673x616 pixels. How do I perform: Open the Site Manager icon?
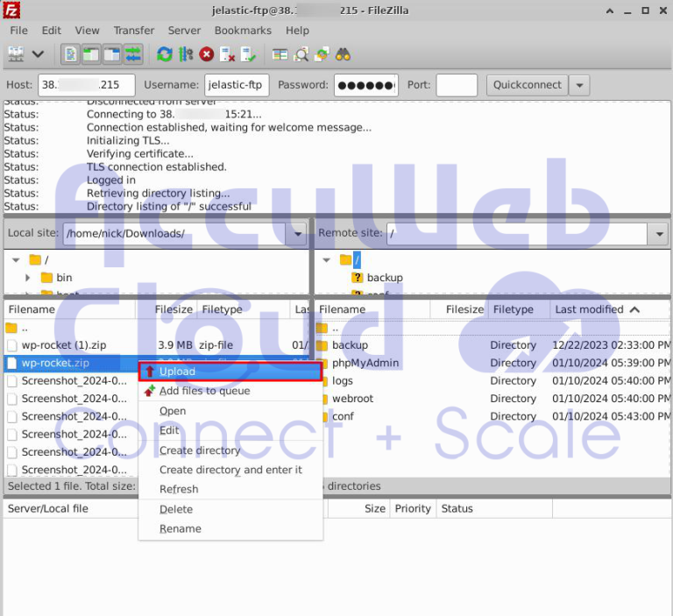click(x=16, y=54)
